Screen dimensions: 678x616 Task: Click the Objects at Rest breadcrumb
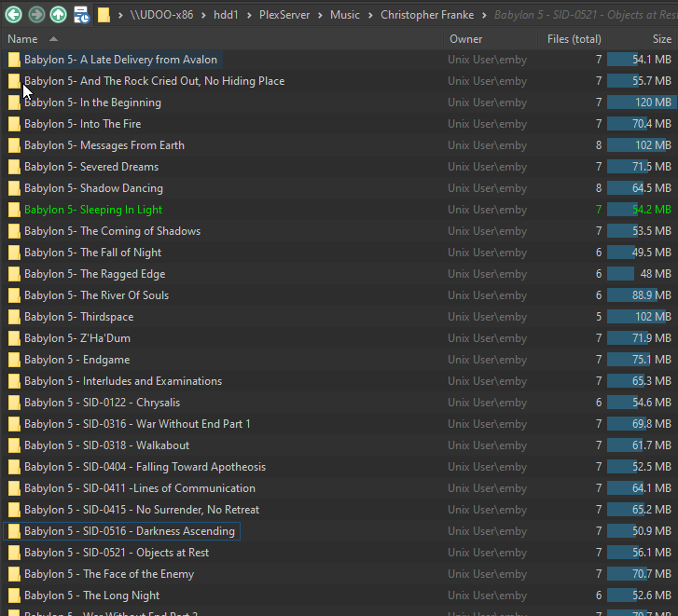(586, 15)
